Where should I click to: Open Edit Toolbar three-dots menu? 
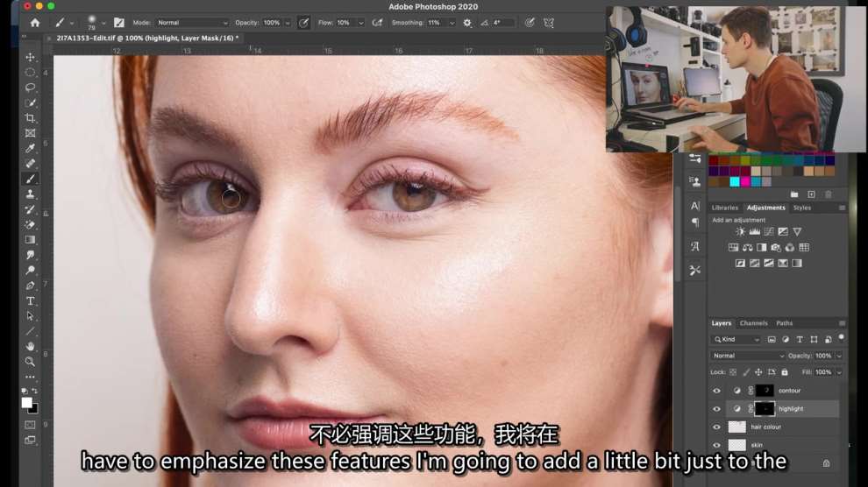pyautogui.click(x=30, y=377)
